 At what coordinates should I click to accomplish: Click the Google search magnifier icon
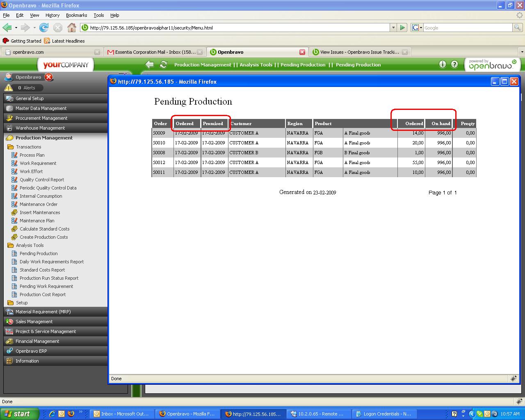(518, 27)
